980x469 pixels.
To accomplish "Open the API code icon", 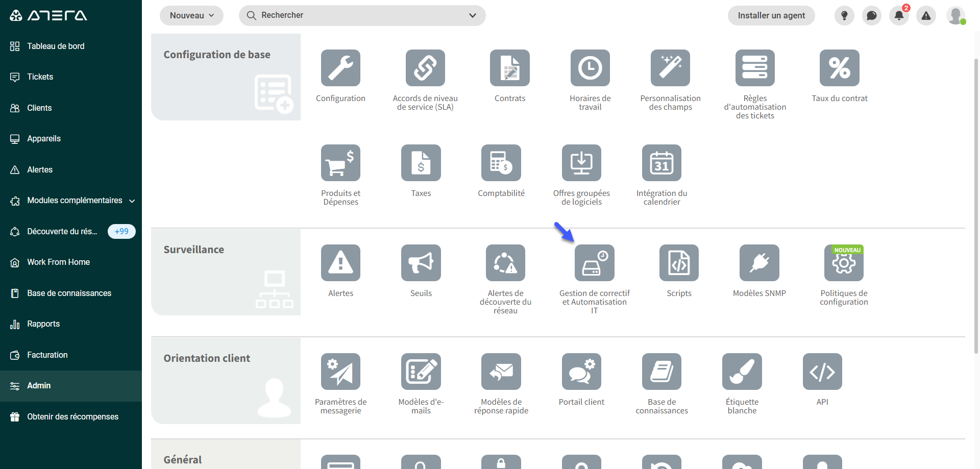I will pyautogui.click(x=822, y=372).
